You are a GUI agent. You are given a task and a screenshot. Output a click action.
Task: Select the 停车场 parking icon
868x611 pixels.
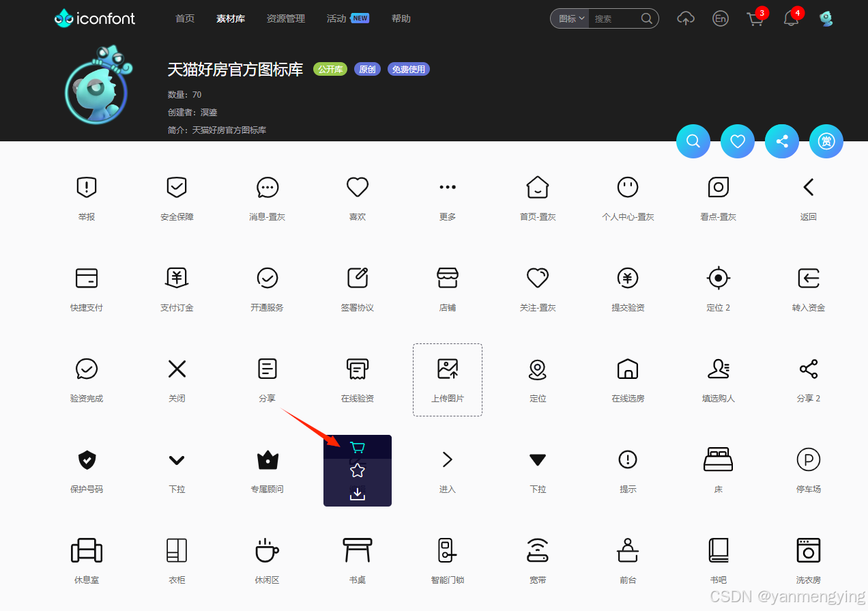[809, 459]
